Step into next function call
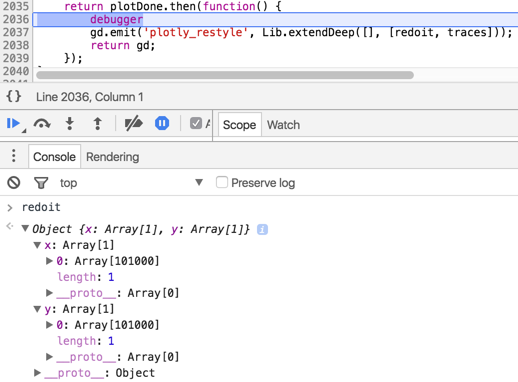518x382 pixels. point(70,124)
